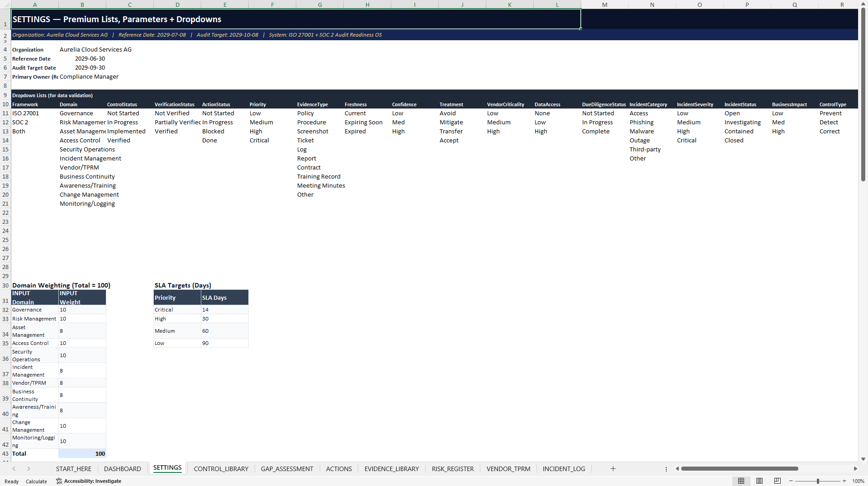Screen dimensions: 868x486
Task: Select SLA Days column header
Action: [x=225, y=297]
